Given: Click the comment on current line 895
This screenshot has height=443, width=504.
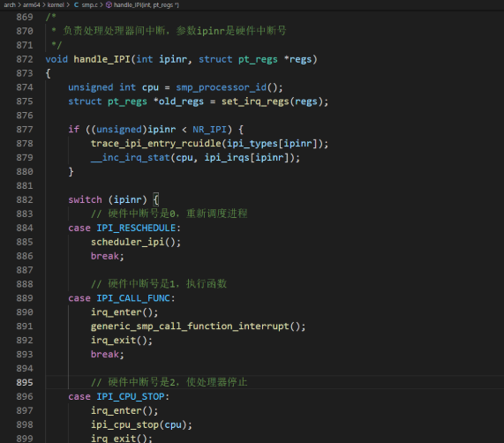Looking at the screenshot, I should [169, 382].
